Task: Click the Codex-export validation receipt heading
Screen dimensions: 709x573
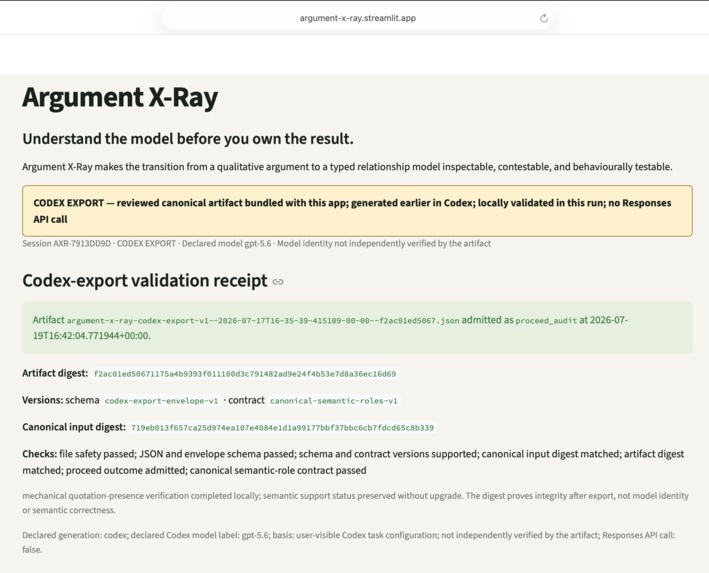Action: point(145,281)
